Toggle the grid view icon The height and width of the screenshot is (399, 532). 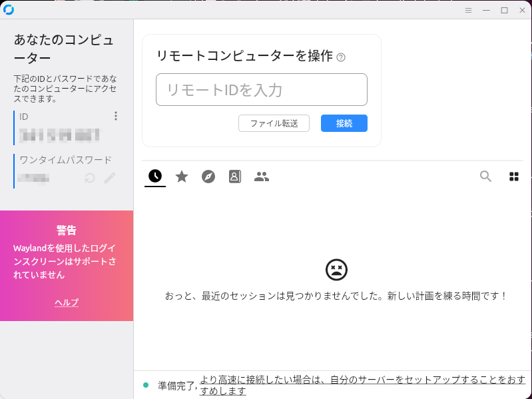514,177
